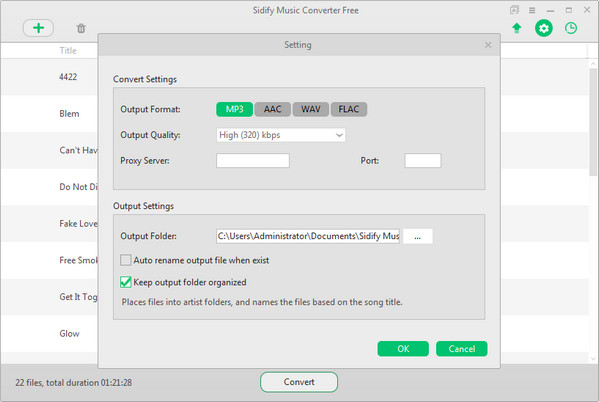Viewport: 599px width, 402px height.
Task: Click the green plus add-music button
Action: pos(38,28)
